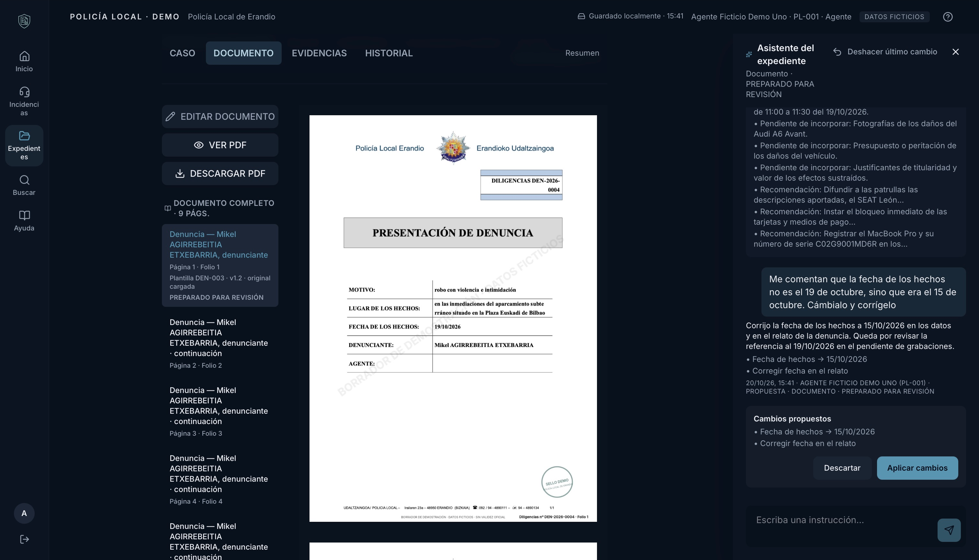Click the document page 1 preview
This screenshot has width=979, height=560.
453,319
